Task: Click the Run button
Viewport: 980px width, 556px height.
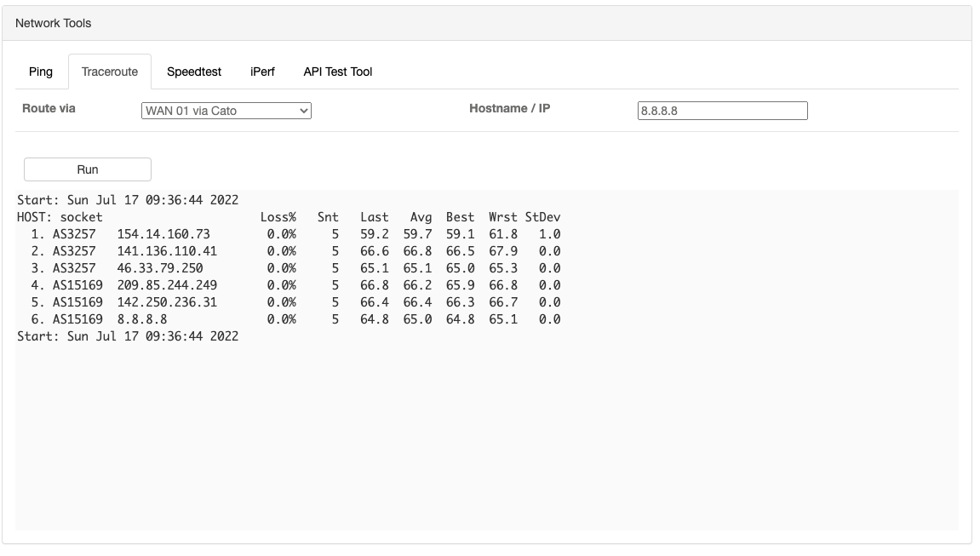Action: [x=88, y=169]
